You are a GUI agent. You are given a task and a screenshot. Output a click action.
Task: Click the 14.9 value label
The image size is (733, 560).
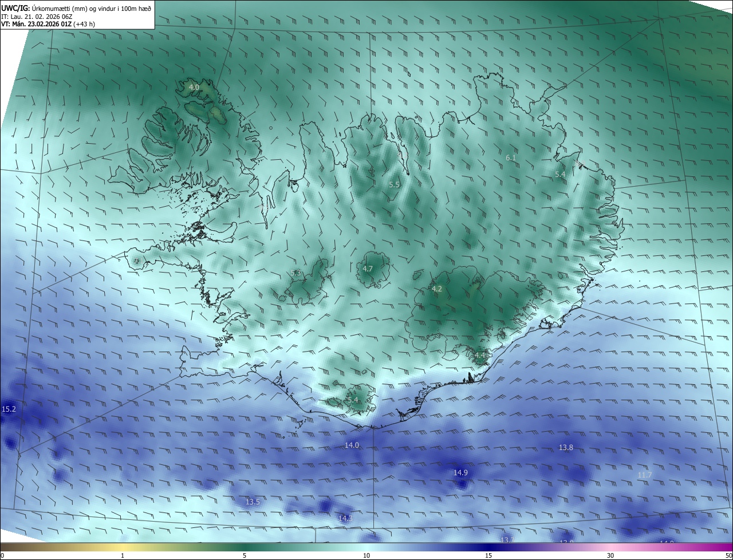(460, 472)
